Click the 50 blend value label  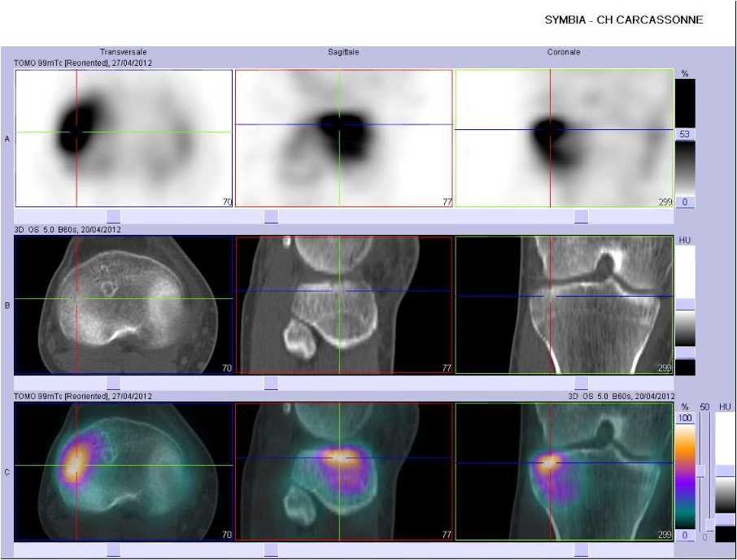click(704, 407)
